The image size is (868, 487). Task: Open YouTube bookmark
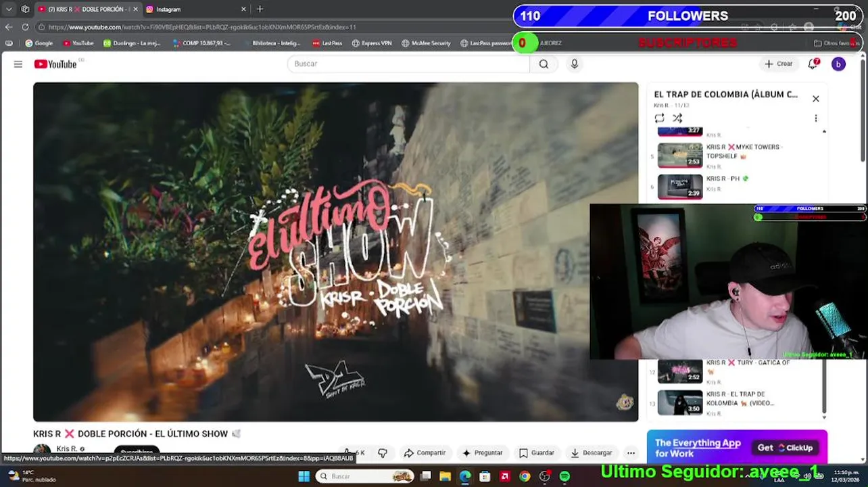(x=78, y=43)
